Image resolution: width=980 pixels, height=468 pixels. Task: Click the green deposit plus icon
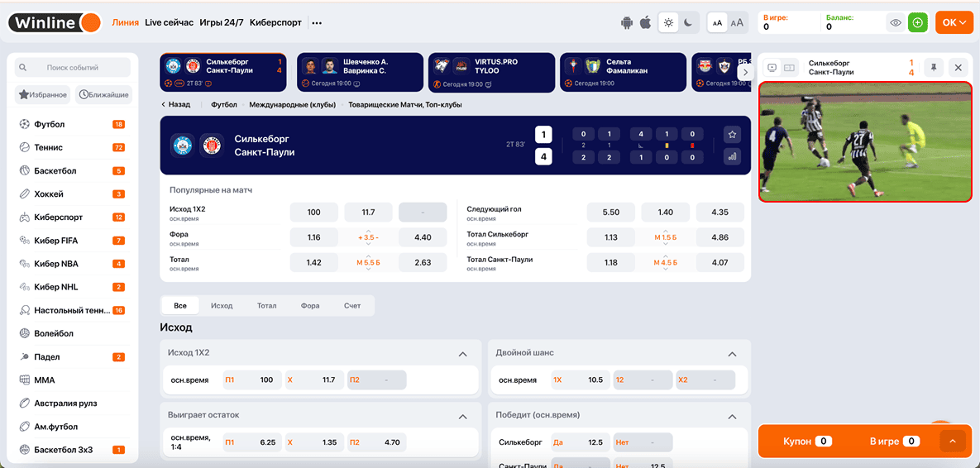(917, 23)
